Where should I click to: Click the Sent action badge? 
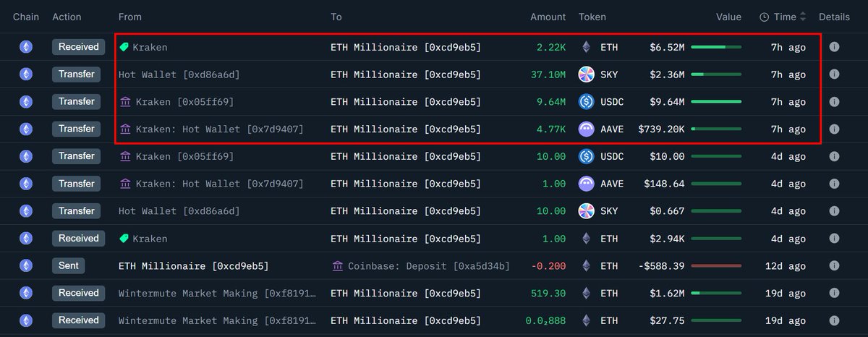coord(69,266)
